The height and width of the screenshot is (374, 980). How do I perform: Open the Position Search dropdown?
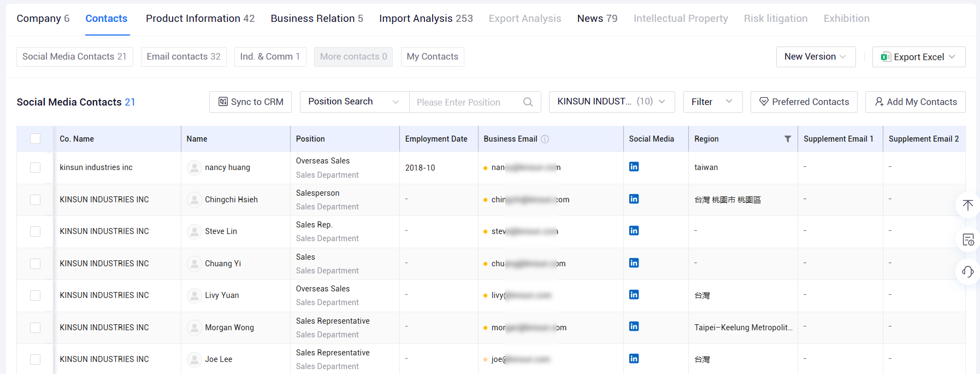355,102
